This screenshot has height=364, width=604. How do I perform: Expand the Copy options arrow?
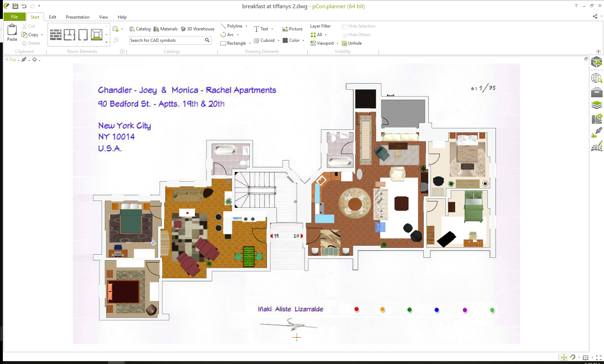coord(42,35)
